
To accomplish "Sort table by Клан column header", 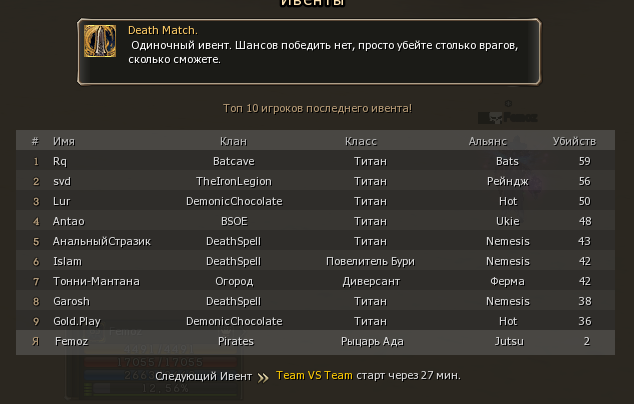I will pyautogui.click(x=233, y=141).
